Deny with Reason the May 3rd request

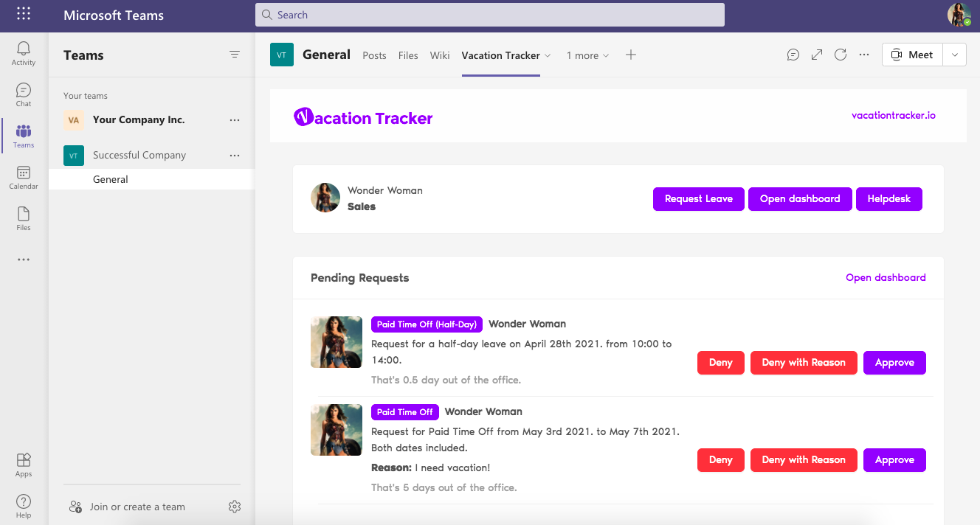804,459
